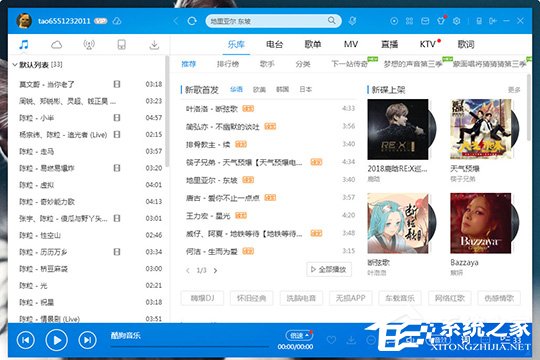Open MV icon for 莫文蔚 - 当你老了
Image resolution: width=540 pixels, height=360 pixels.
click(117, 84)
